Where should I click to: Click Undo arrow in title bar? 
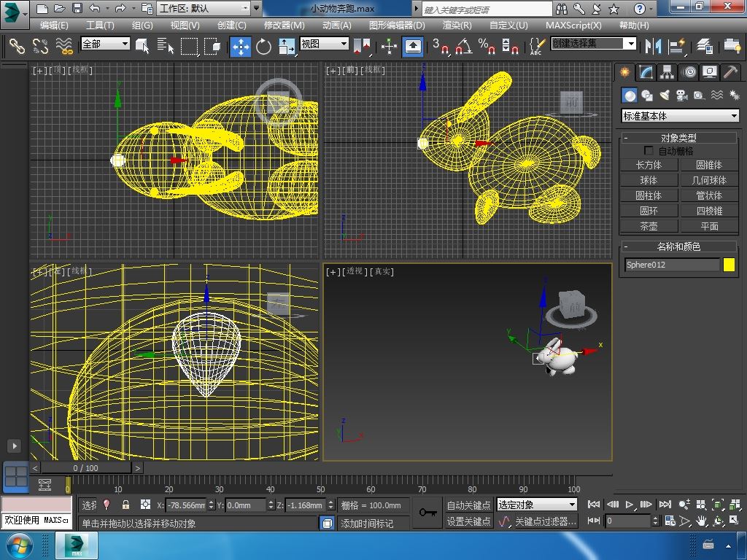click(94, 8)
